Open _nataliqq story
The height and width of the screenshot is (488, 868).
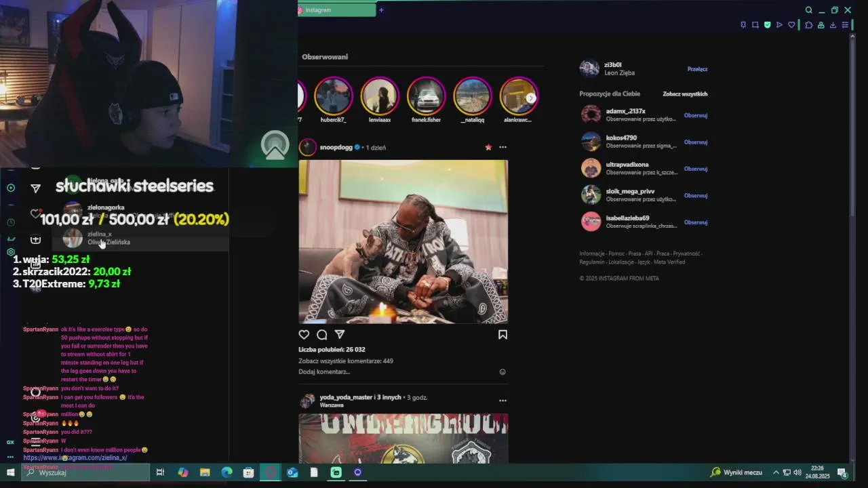pyautogui.click(x=472, y=100)
